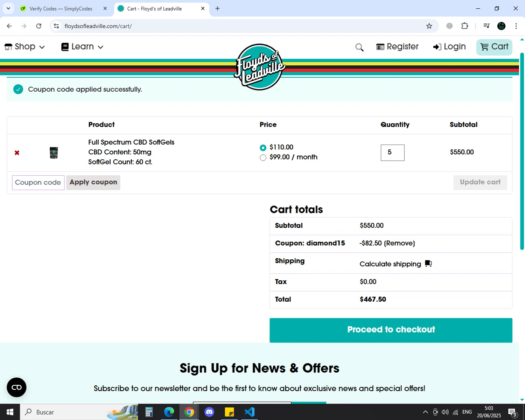Viewport: 525px width, 420px height.
Task: Click the shipping truck icon
Action: (428, 264)
